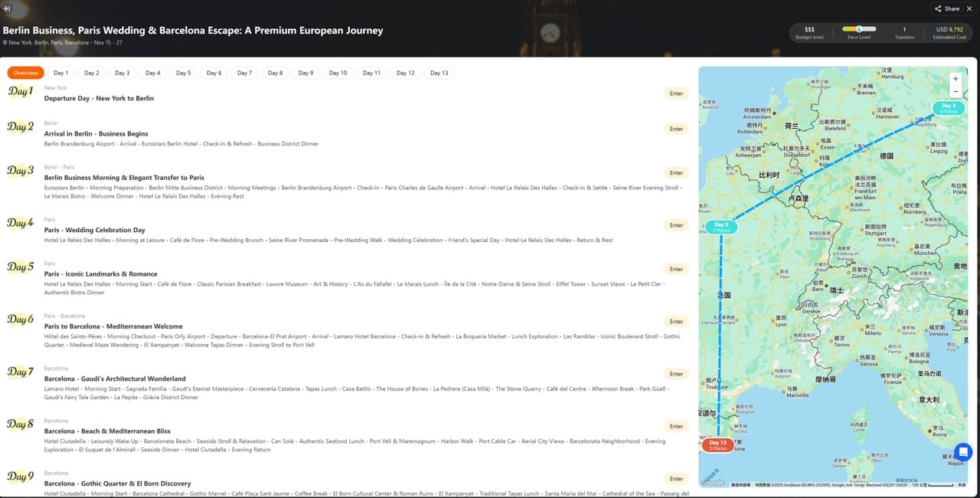
Task: Zoom out on the map
Action: pos(955,92)
